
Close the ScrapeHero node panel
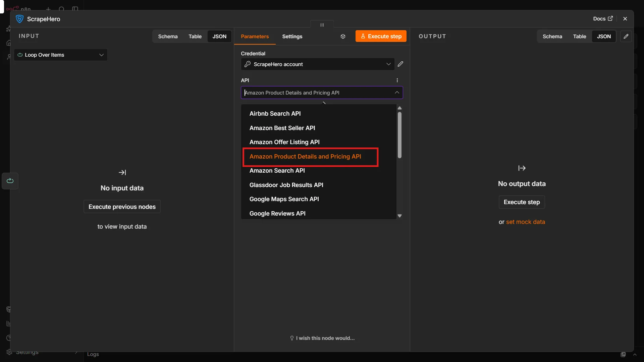point(625,19)
